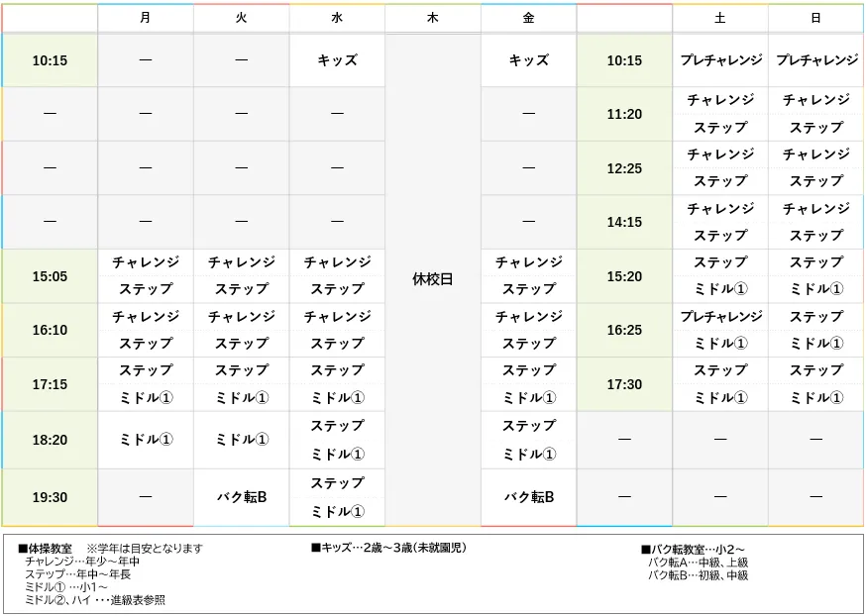The image size is (866, 616).
Task: Select the 月 column header
Action: (x=145, y=17)
